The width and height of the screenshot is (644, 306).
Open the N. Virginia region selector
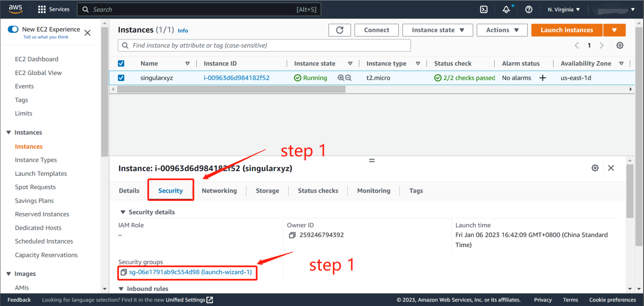(564, 10)
